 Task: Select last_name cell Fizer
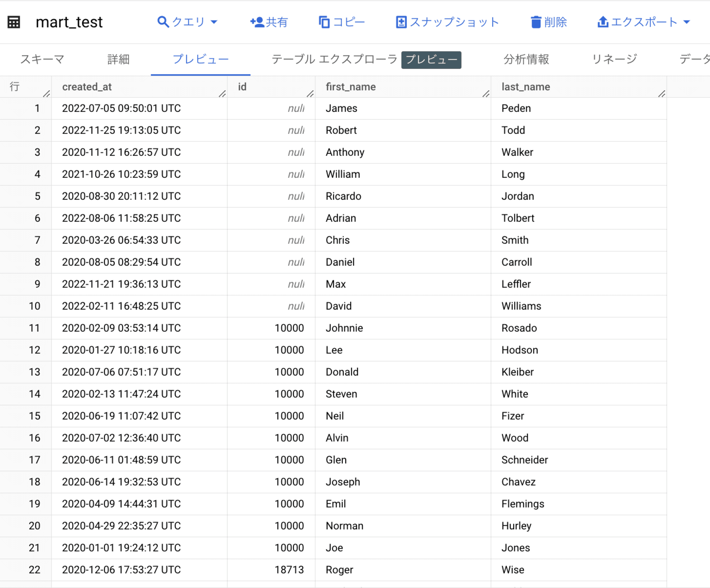tap(579, 416)
